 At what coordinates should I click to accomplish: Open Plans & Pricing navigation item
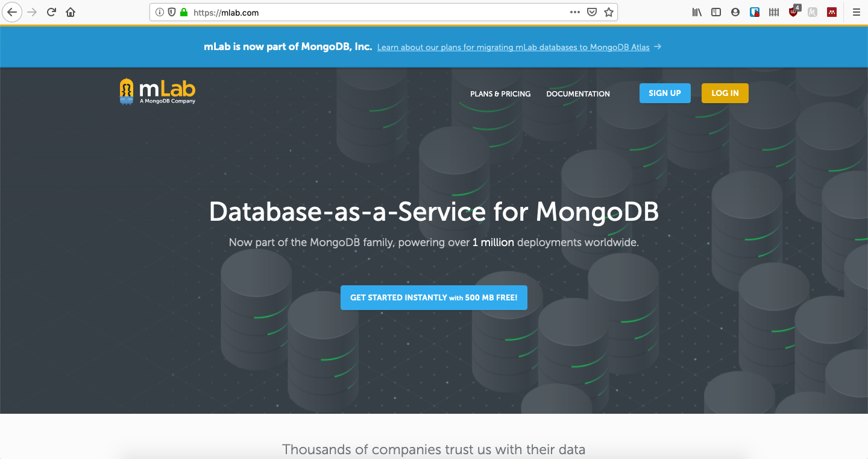[500, 93]
